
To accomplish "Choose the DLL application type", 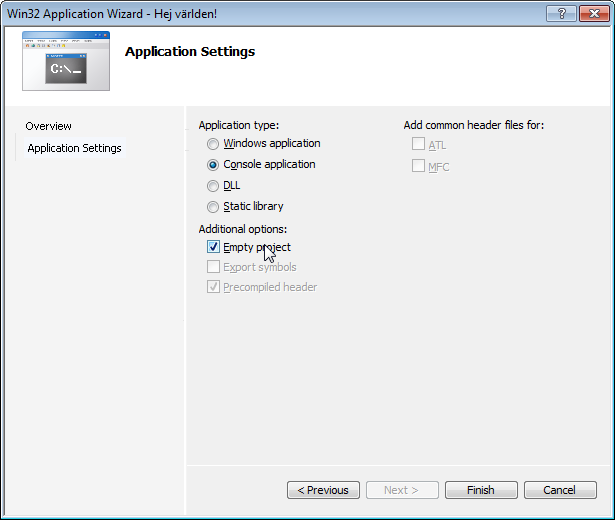I will tap(213, 186).
